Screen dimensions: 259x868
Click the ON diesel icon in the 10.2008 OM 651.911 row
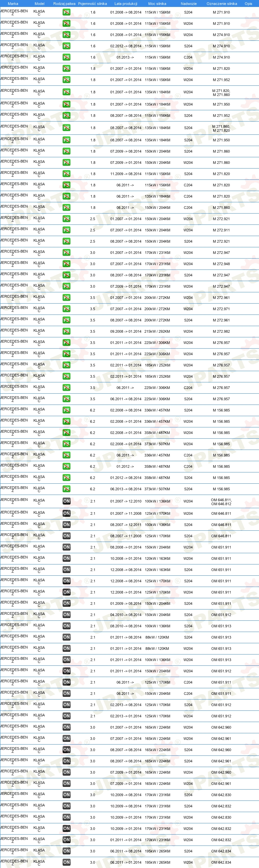point(67,559)
